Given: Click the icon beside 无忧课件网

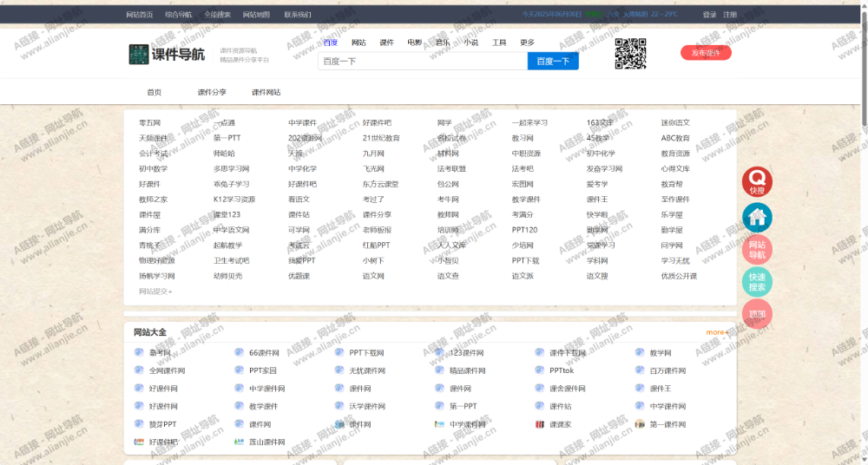Looking at the screenshot, I should tap(339, 370).
